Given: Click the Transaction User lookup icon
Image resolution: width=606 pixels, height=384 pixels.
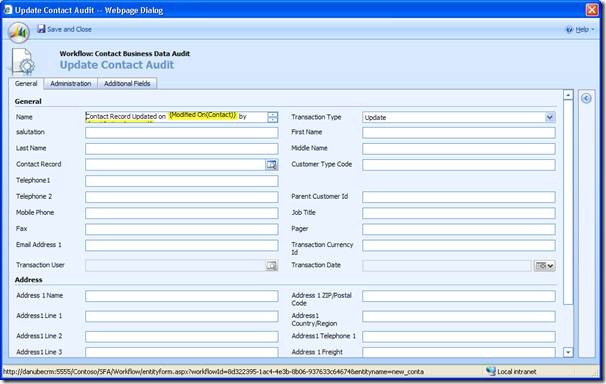Looking at the screenshot, I should [272, 266].
